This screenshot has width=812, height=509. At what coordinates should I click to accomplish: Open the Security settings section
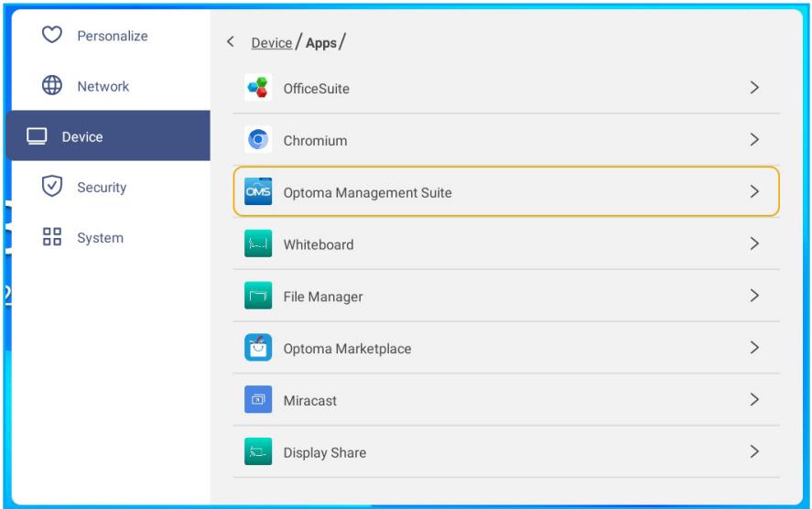tap(102, 188)
